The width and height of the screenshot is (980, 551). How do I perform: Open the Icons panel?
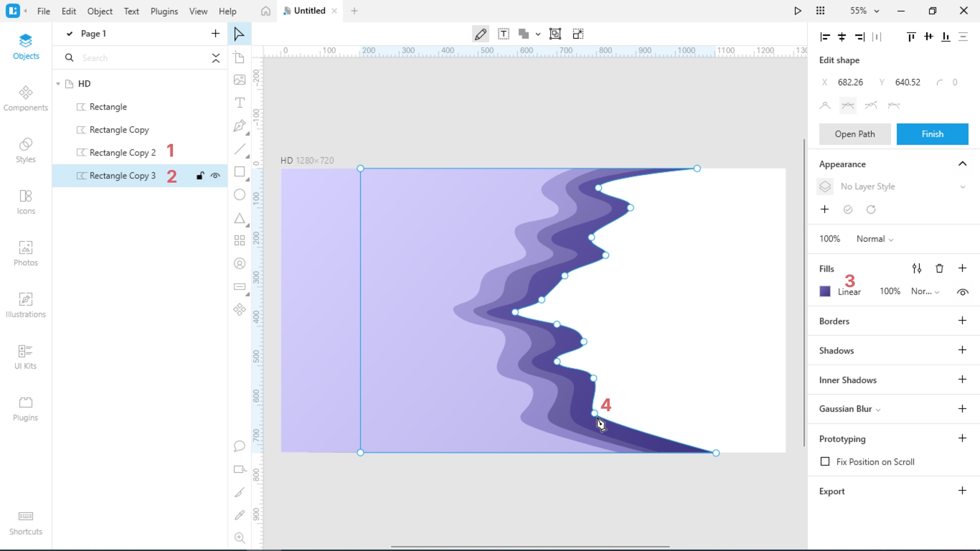(x=26, y=203)
